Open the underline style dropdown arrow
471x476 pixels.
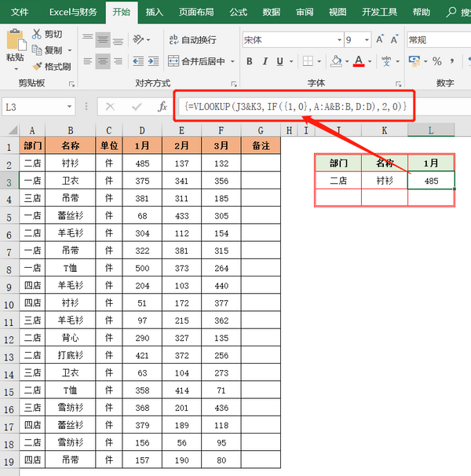(291, 61)
